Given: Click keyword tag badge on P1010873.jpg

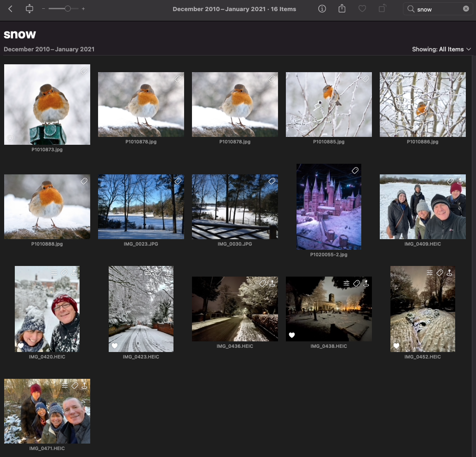Looking at the screenshot, I should click(x=84, y=71).
